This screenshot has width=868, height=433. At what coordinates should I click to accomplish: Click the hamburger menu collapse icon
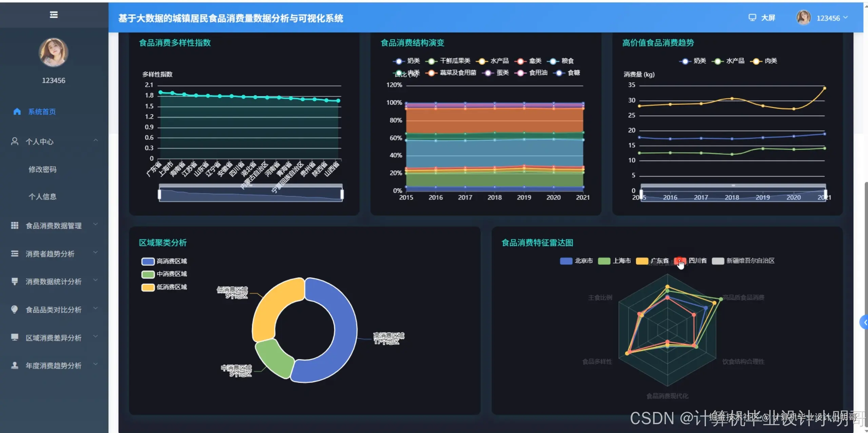pyautogui.click(x=54, y=15)
